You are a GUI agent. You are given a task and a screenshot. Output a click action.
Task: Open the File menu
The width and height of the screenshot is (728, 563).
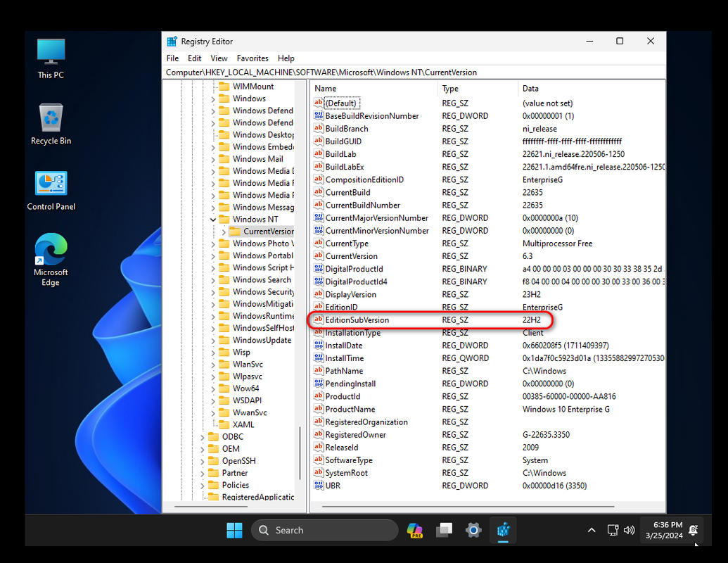click(172, 58)
